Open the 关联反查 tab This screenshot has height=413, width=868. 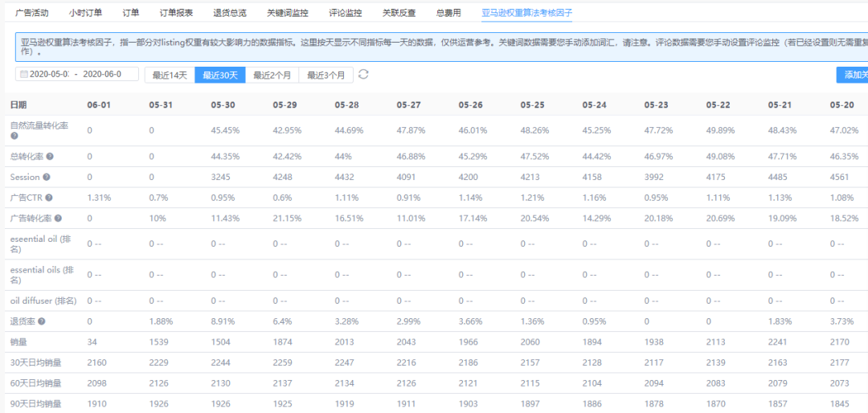399,13
